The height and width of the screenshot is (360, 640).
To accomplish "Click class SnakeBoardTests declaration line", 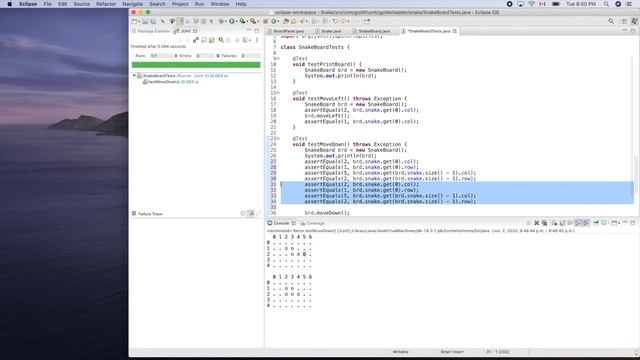I will [x=315, y=47].
